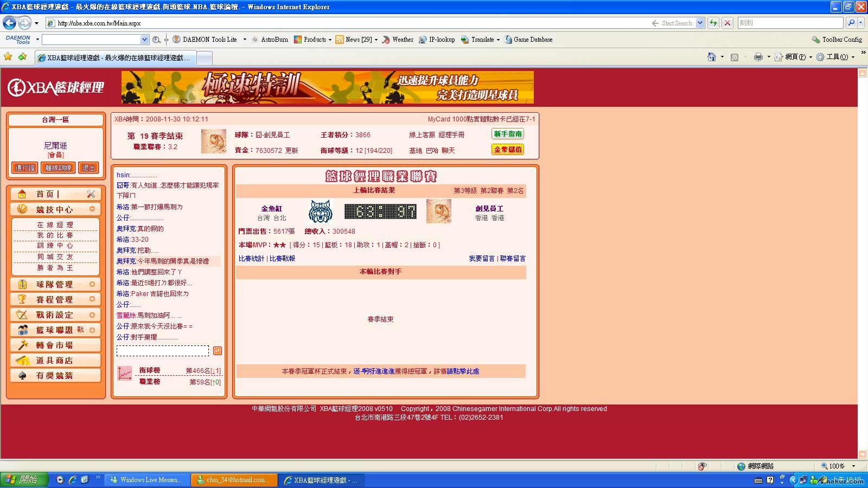Select 訓練中心 in the submenu
The width and height of the screenshot is (868, 488).
click(x=55, y=246)
